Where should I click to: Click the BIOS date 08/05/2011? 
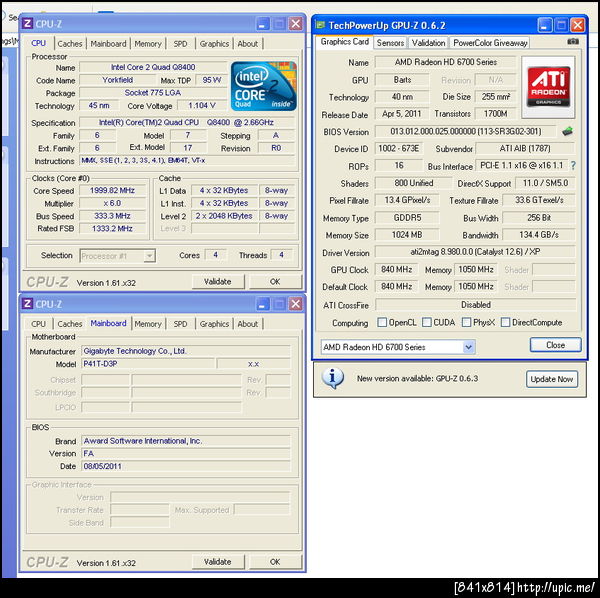pyautogui.click(x=186, y=466)
